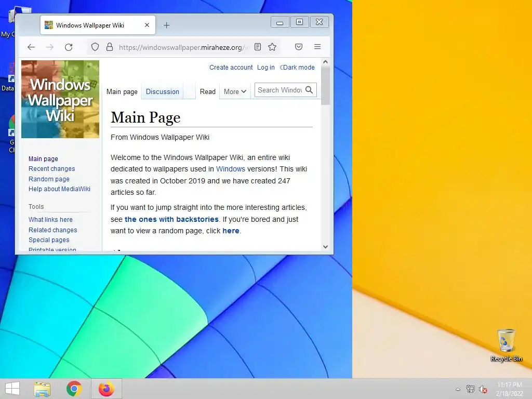Minimize the Firefox window
Viewport: 532px width, 399px height.
pos(280,22)
